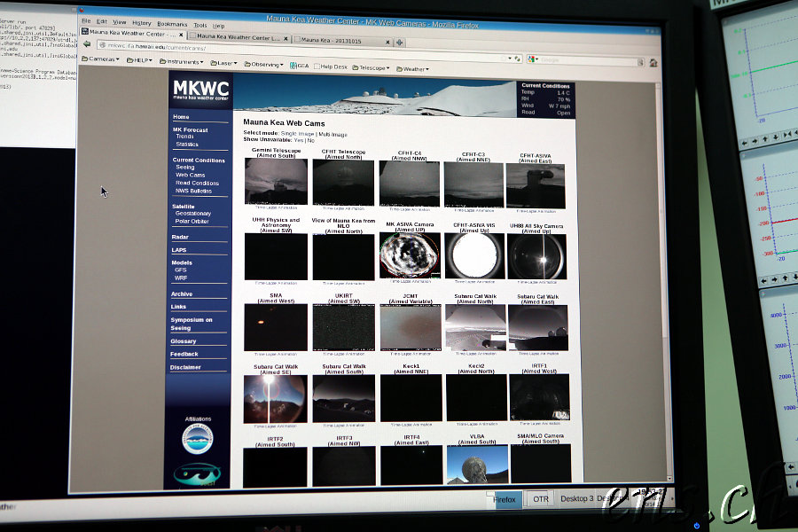Open Road Conditions in the sidebar
This screenshot has width=798, height=532.
click(197, 183)
